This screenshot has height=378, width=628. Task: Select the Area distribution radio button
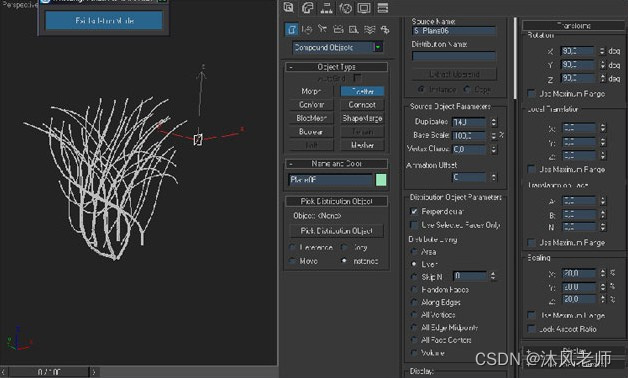pyautogui.click(x=414, y=252)
